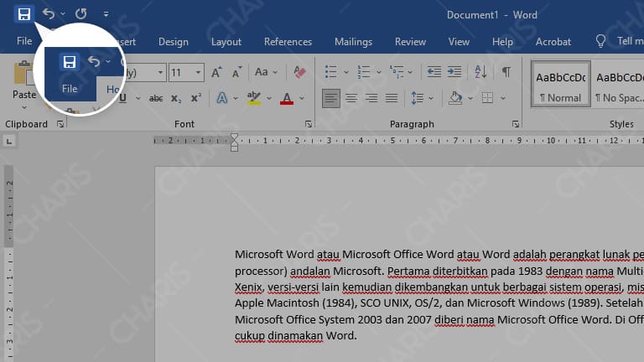Open the bullet library dropdown arrow
The image size is (644, 362).
pos(346,72)
